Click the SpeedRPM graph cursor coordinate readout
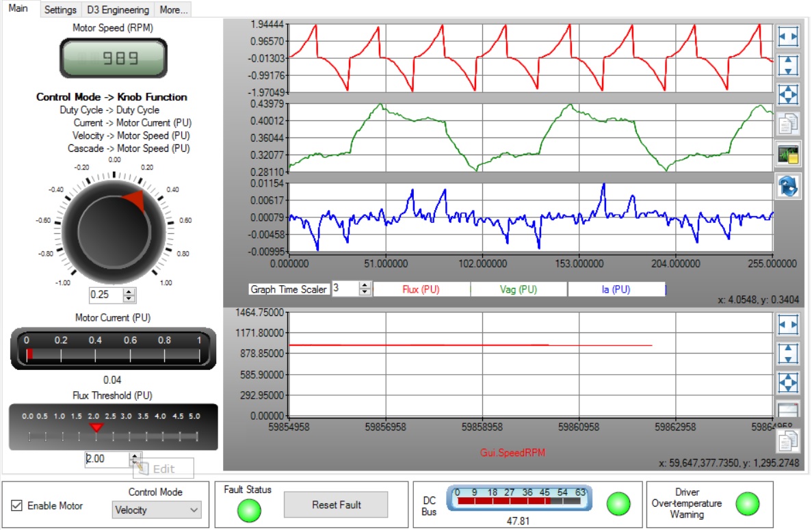812x530 pixels. (x=729, y=463)
